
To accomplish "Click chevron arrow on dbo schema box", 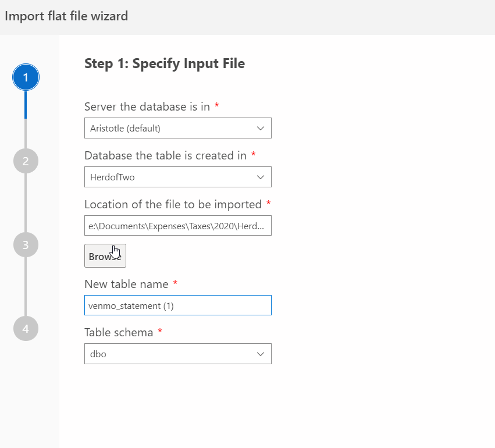I will pos(260,354).
